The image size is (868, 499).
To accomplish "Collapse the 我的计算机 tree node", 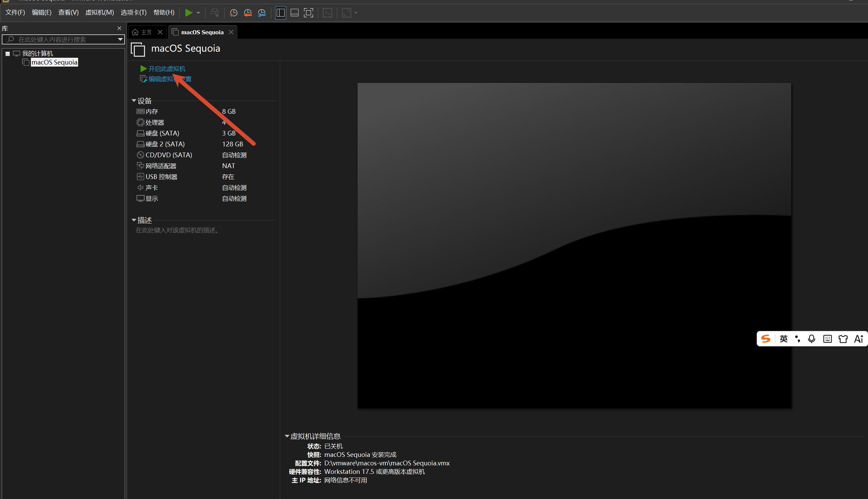I will pyautogui.click(x=7, y=54).
